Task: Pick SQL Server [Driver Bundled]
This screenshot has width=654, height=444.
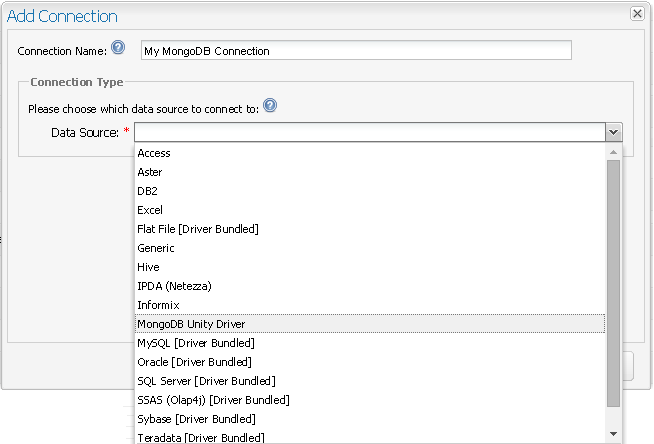Action: [206, 381]
